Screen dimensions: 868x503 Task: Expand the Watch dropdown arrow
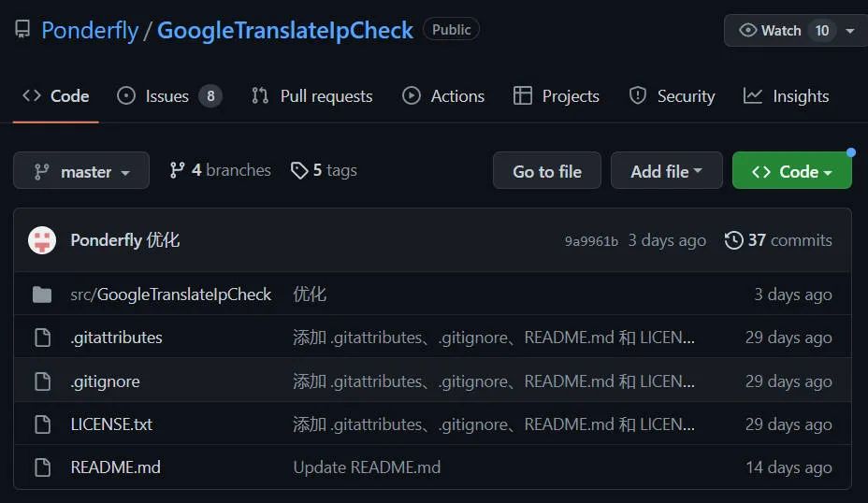(850, 31)
